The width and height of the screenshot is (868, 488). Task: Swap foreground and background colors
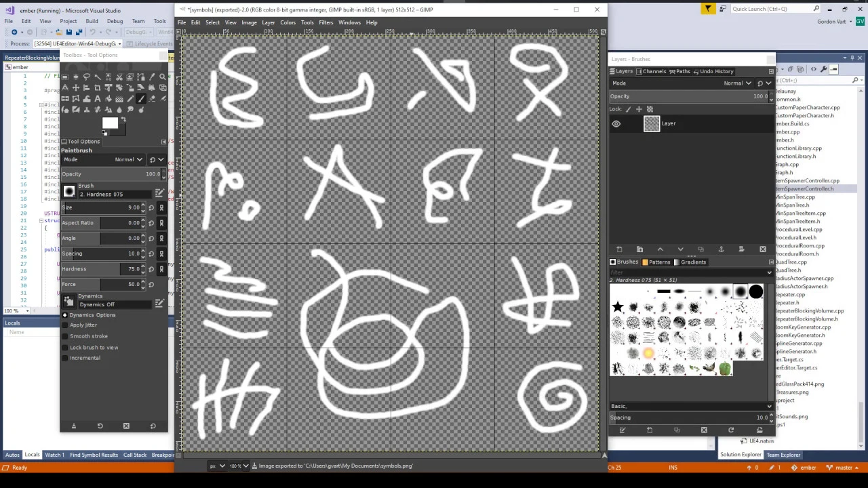[x=123, y=120]
